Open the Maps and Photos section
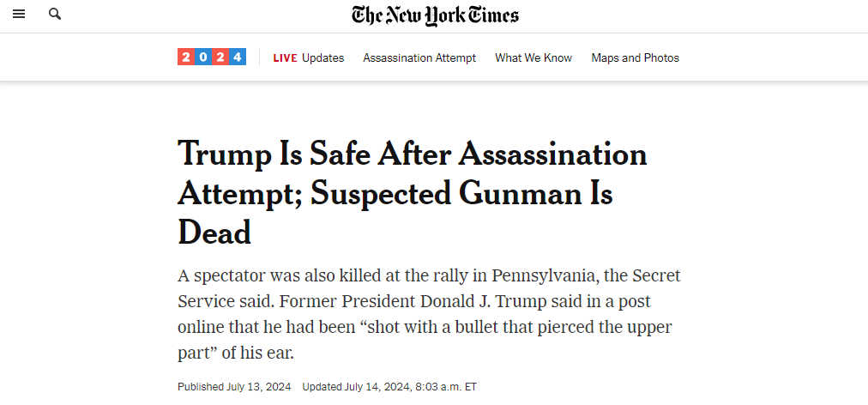Image resolution: width=868 pixels, height=405 pixels. [635, 58]
